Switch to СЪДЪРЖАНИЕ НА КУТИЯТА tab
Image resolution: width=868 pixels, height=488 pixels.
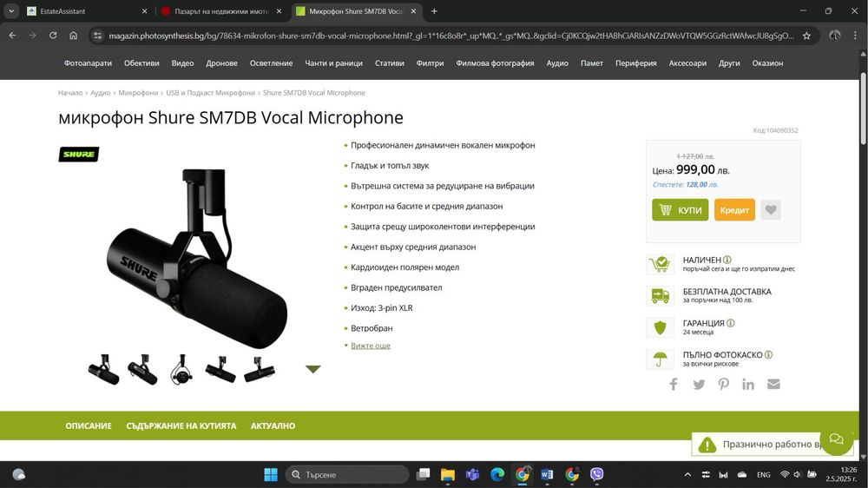click(x=181, y=426)
